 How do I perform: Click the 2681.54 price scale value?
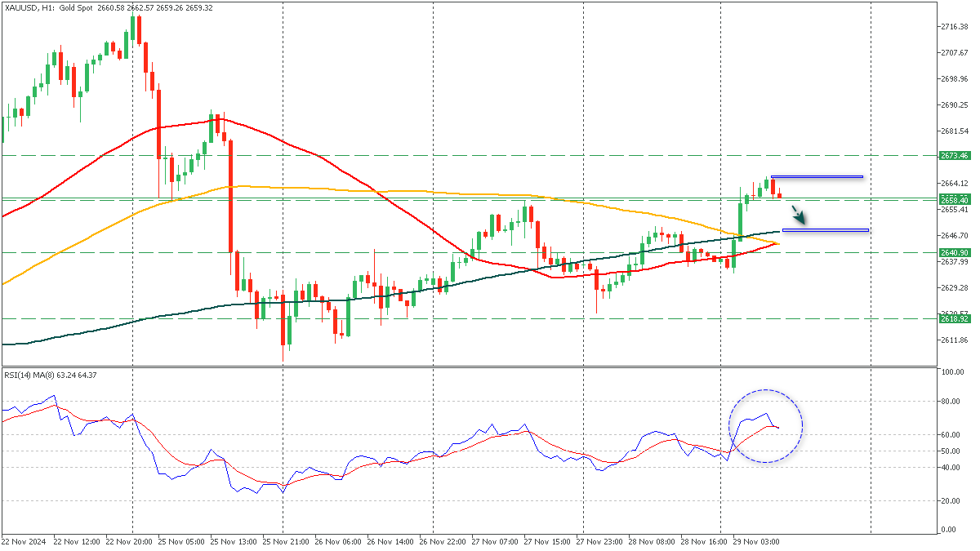[955, 131]
